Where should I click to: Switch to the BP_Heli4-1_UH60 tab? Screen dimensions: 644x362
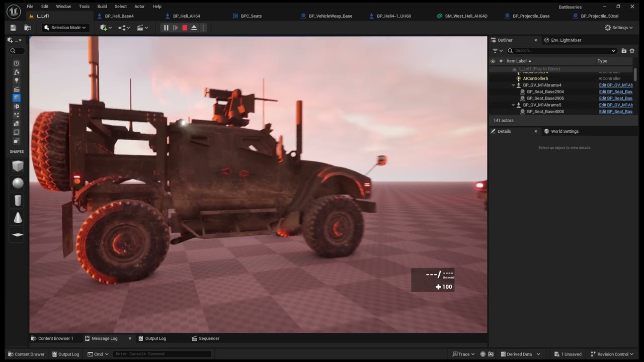click(x=394, y=16)
